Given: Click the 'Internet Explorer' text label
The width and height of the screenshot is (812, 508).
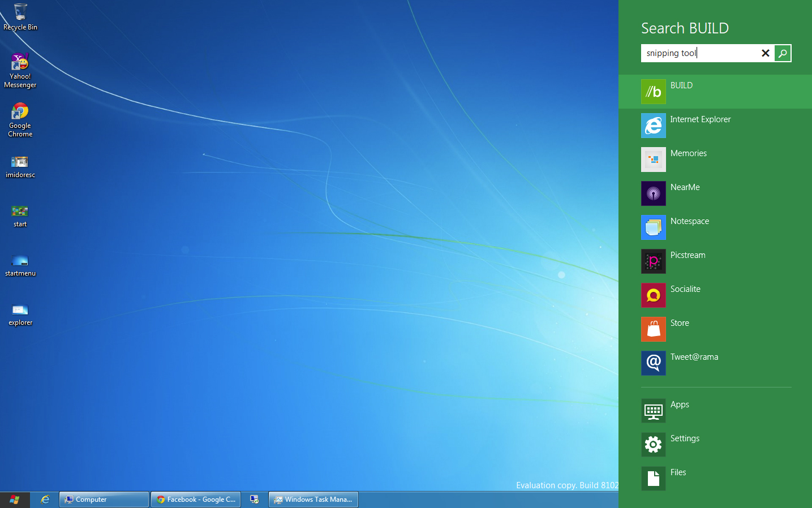Looking at the screenshot, I should tap(701, 119).
